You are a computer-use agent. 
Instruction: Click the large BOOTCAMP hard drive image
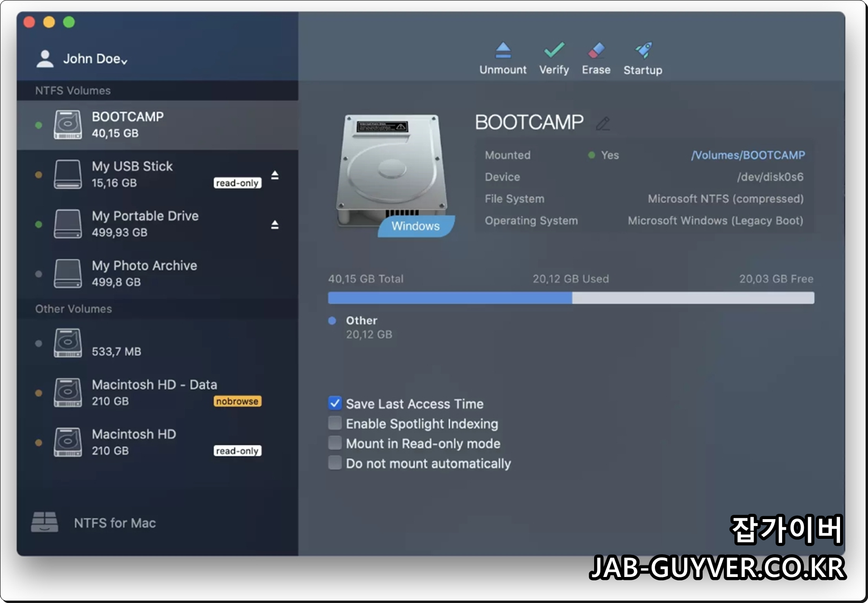[392, 171]
